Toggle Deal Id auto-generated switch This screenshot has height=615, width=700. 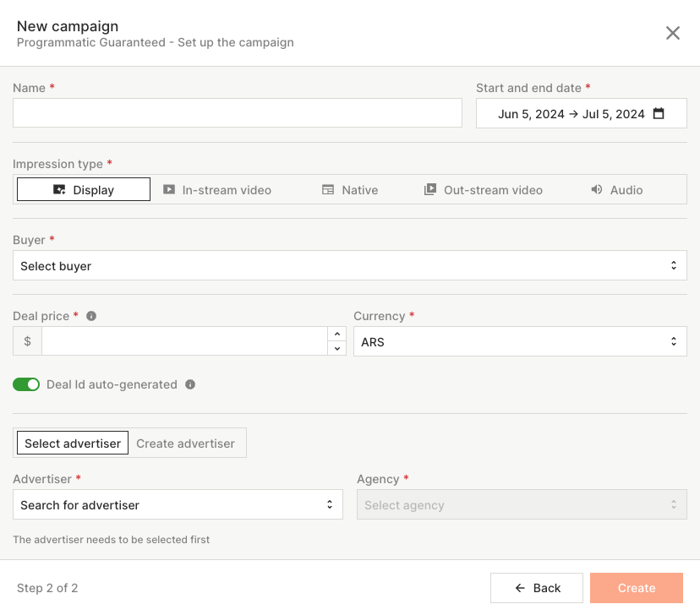(26, 384)
